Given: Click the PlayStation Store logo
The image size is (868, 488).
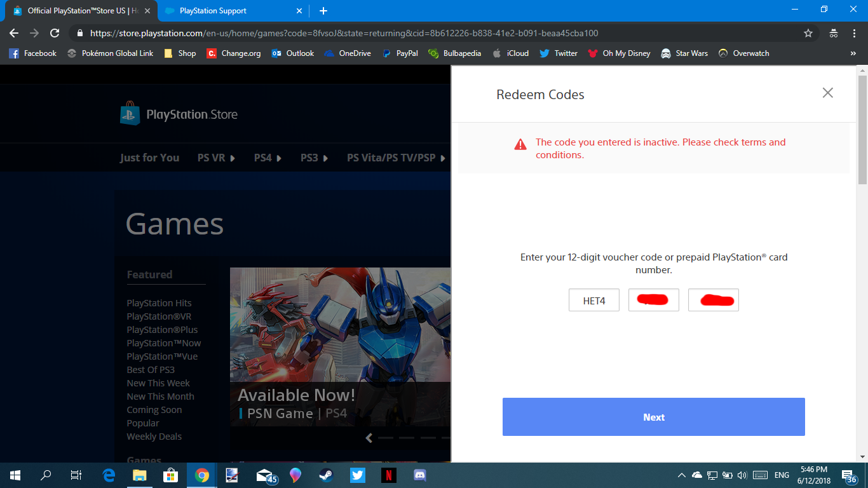Looking at the screenshot, I should pos(179,114).
